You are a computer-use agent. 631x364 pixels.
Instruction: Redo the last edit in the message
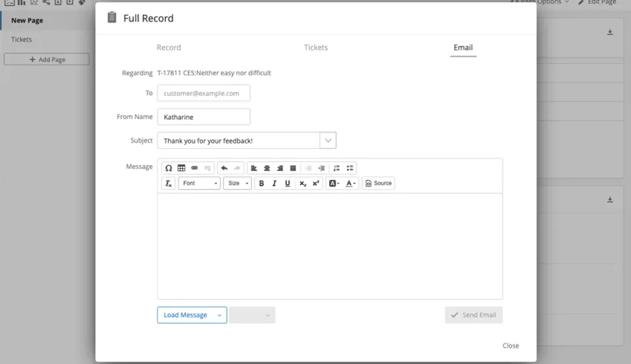pyautogui.click(x=237, y=168)
